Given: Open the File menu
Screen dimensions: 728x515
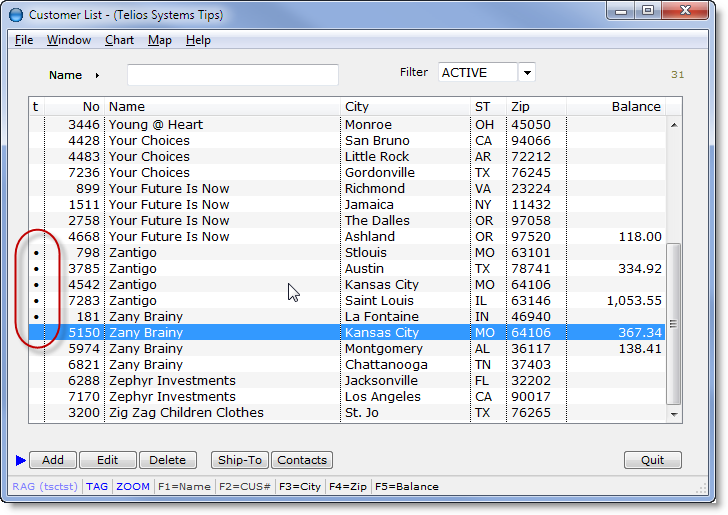Looking at the screenshot, I should [x=24, y=40].
